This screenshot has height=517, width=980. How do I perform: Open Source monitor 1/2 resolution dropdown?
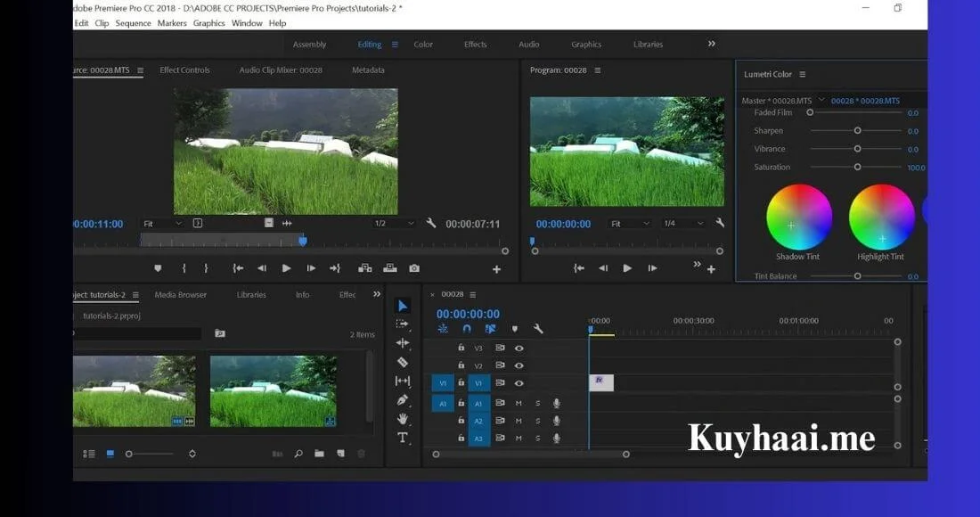coord(394,223)
